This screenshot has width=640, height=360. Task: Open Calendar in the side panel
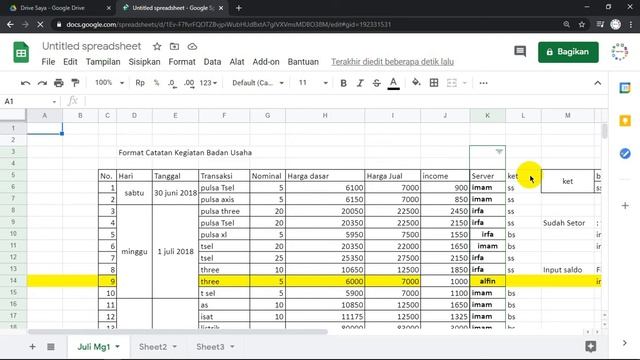[x=625, y=88]
